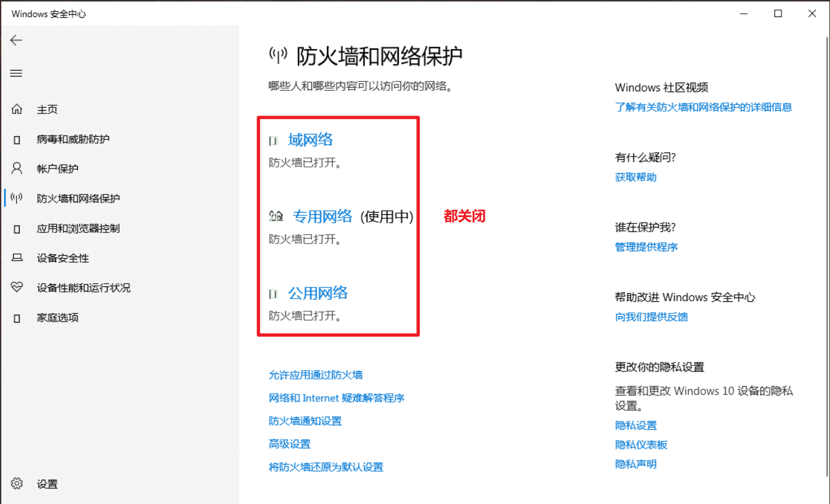
Task: Click 防火墙已打开 status under 专用网络
Action: pyautogui.click(x=305, y=240)
